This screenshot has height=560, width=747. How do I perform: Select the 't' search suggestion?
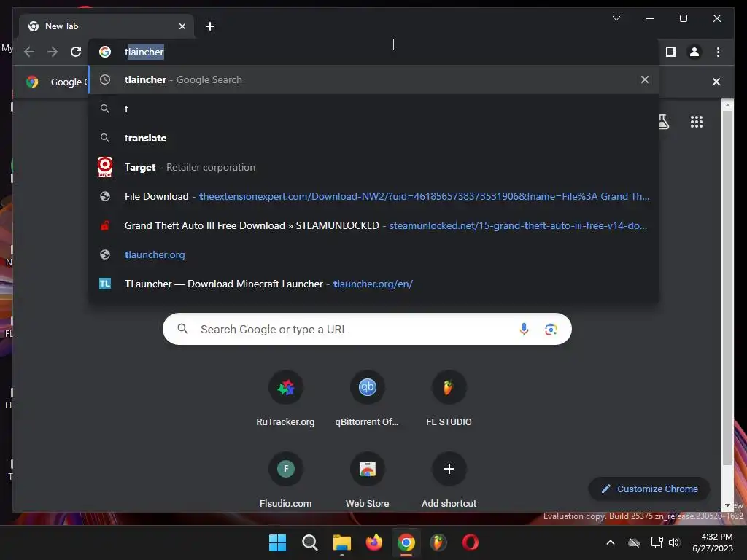[x=374, y=109]
